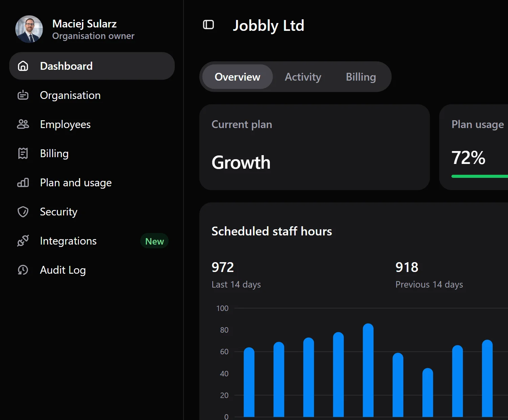
Task: Click the Security shield icon
Action: [x=23, y=212]
